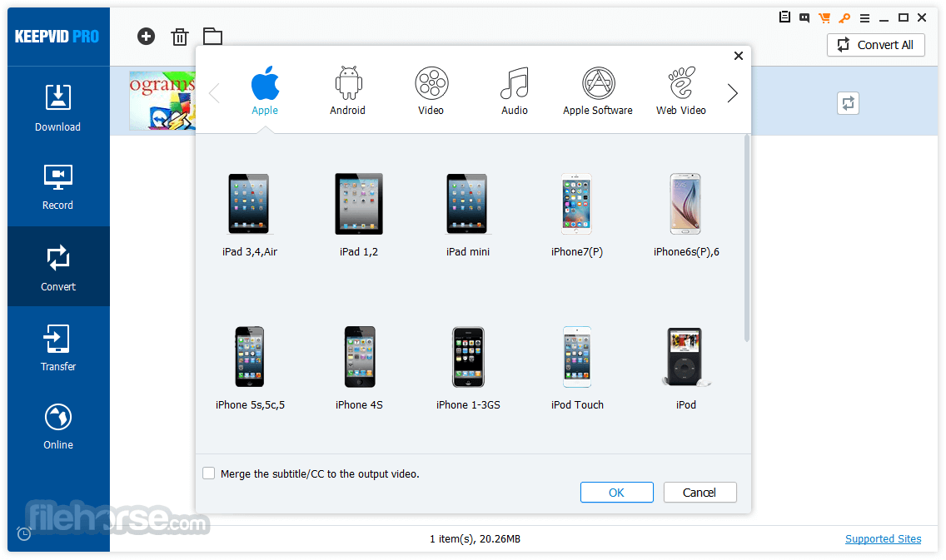Enable merging subtitle/CC into output video
Image resolution: width=946 pixels, height=560 pixels.
click(x=208, y=473)
